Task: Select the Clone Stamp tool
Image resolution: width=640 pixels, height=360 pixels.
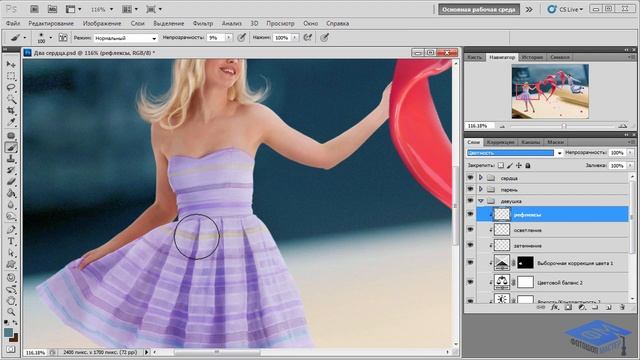Action: 11,159
